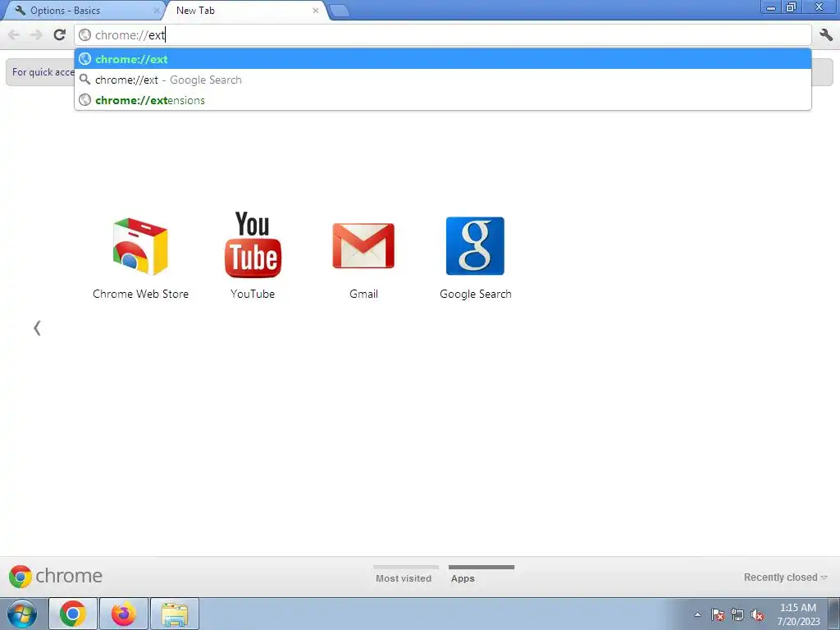
Task: Click the browser back arrow
Action: (14, 35)
